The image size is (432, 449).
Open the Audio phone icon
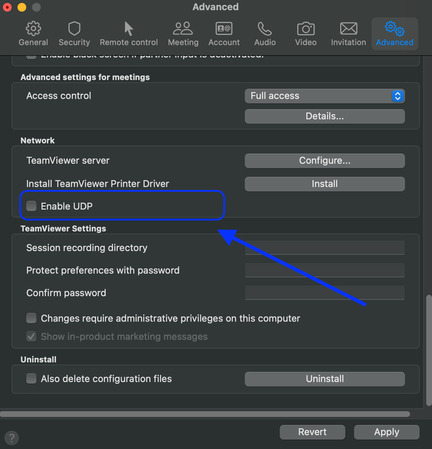click(265, 29)
